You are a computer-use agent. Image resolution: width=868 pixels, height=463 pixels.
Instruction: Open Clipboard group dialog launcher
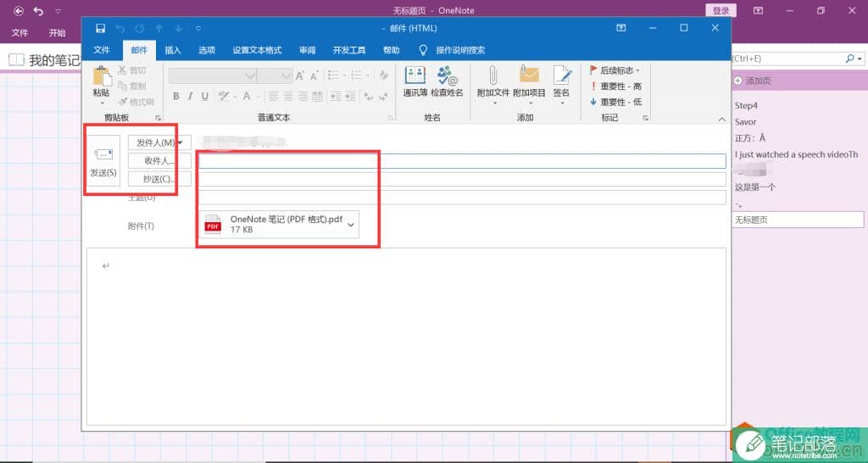point(158,118)
